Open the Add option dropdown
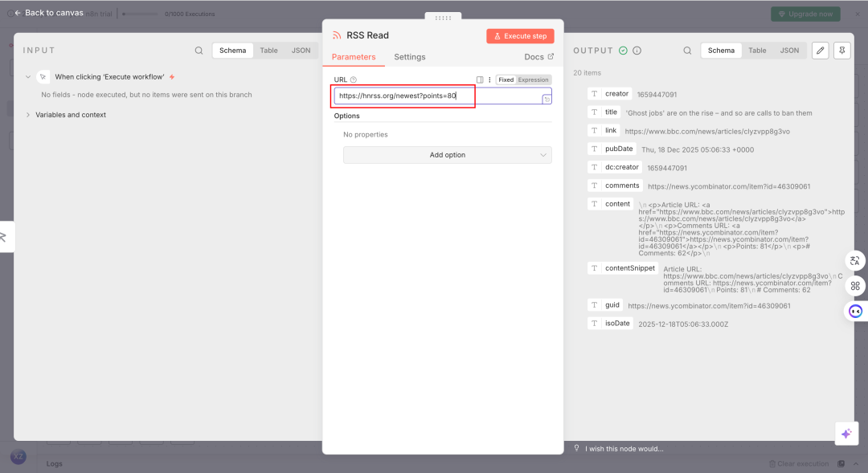Image resolution: width=868 pixels, height=473 pixels. point(448,155)
